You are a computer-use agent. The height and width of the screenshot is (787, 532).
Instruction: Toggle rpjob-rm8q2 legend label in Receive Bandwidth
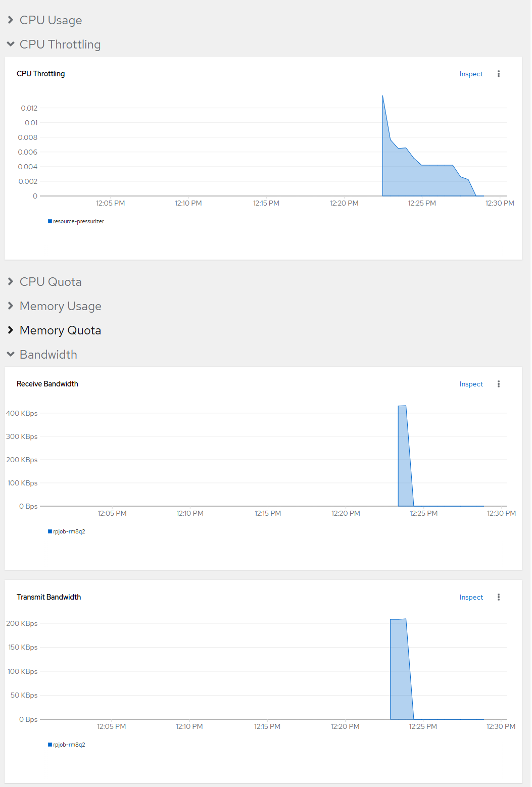[x=69, y=531]
